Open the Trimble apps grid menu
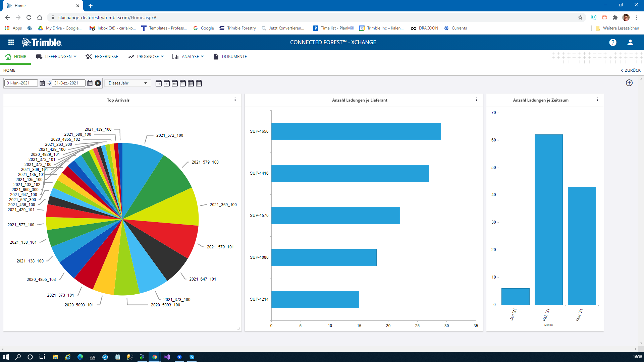This screenshot has height=362, width=644. click(11, 42)
